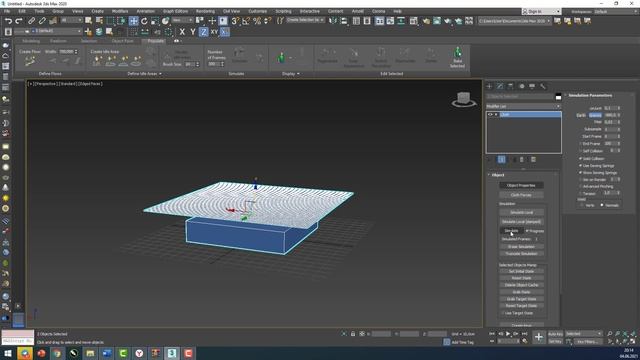Click the Simulate Local button
The width and height of the screenshot is (640, 360).
click(521, 212)
